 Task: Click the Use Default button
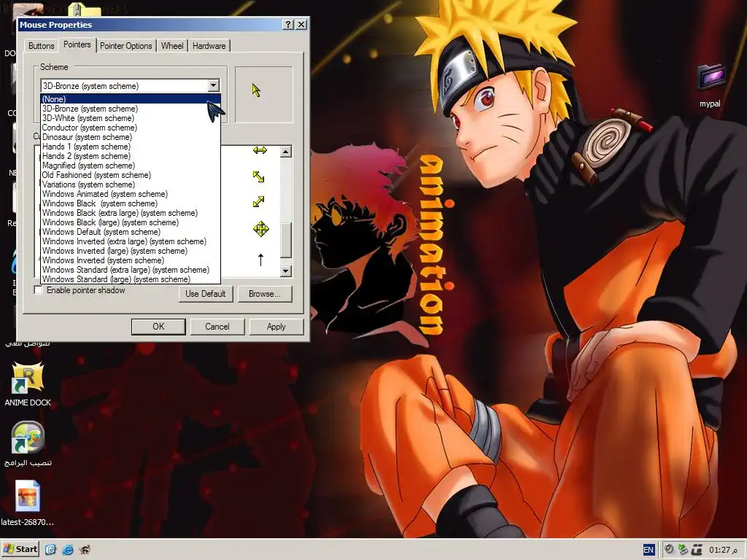coord(206,294)
